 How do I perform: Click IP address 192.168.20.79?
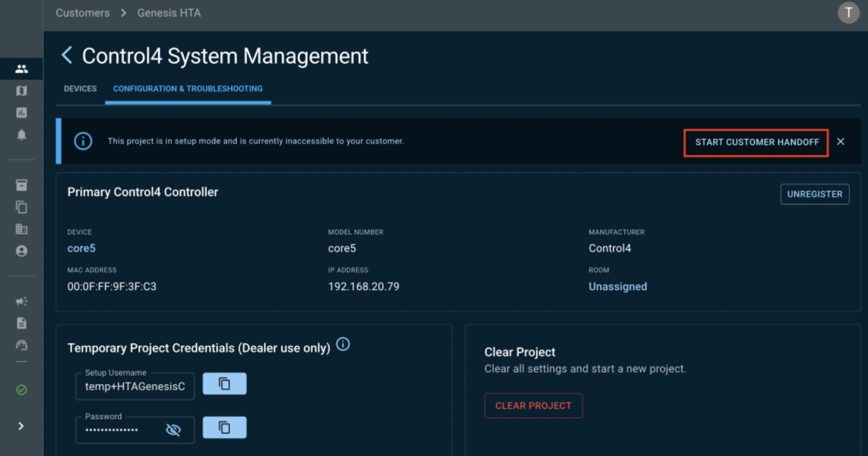tap(364, 287)
